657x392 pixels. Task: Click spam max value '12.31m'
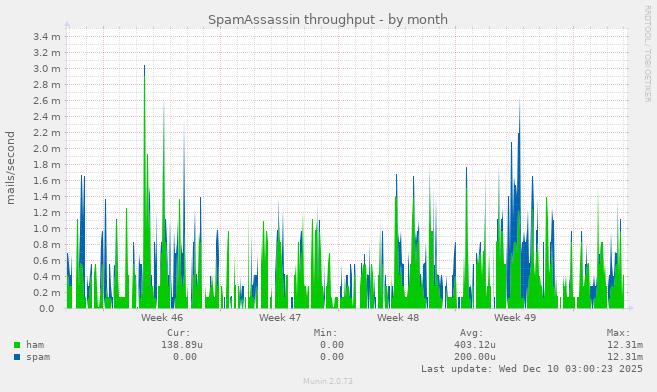tap(625, 357)
